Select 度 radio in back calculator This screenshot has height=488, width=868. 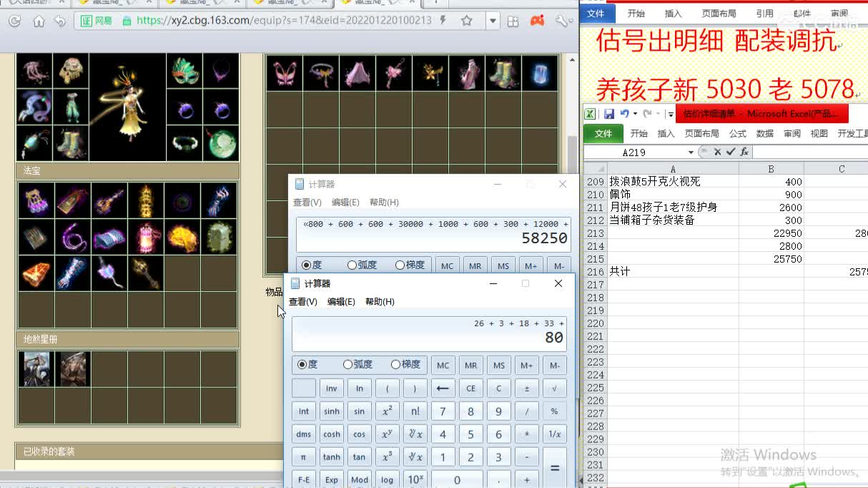(x=312, y=265)
